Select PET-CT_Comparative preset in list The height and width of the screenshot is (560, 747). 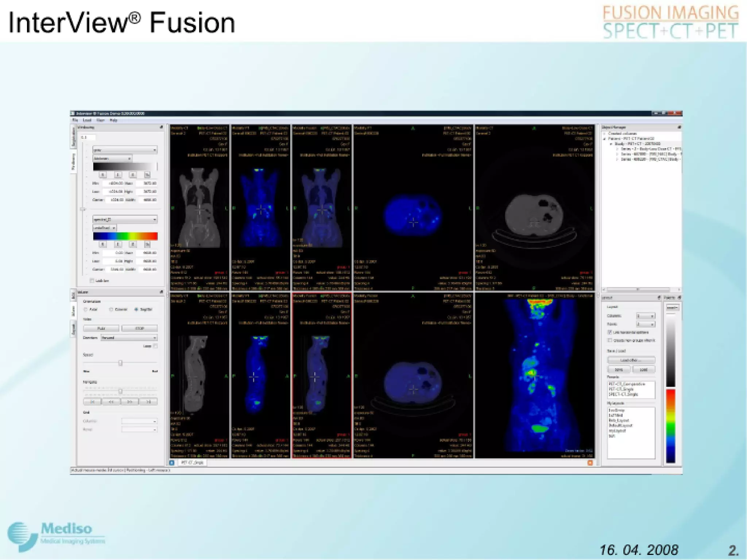(x=627, y=384)
